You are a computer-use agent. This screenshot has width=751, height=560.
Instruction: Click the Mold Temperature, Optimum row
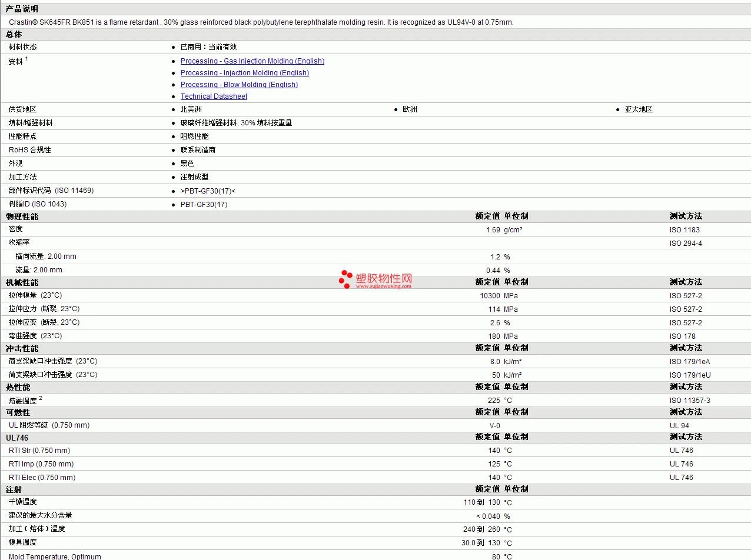point(55,556)
